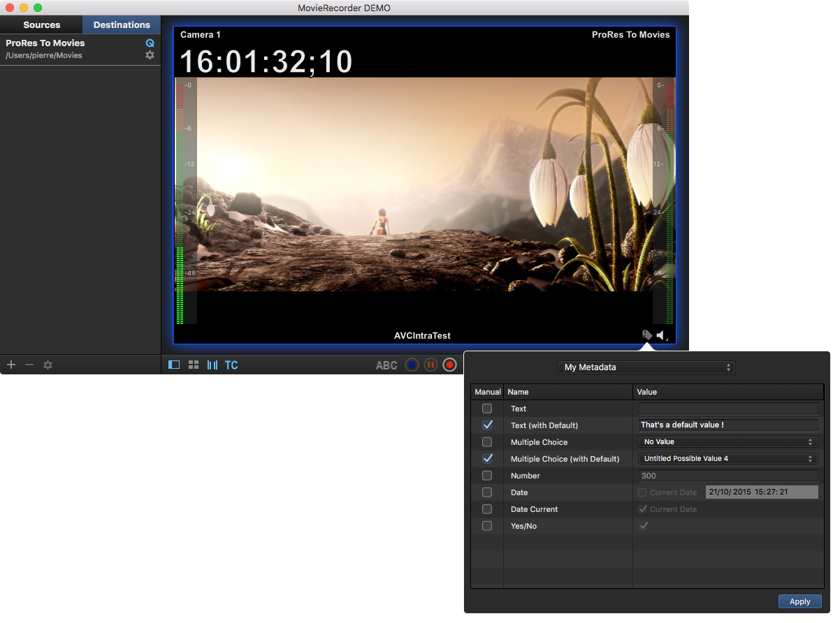Uncheck Manual for Text (with Default)
The image size is (840, 623).
tap(487, 425)
